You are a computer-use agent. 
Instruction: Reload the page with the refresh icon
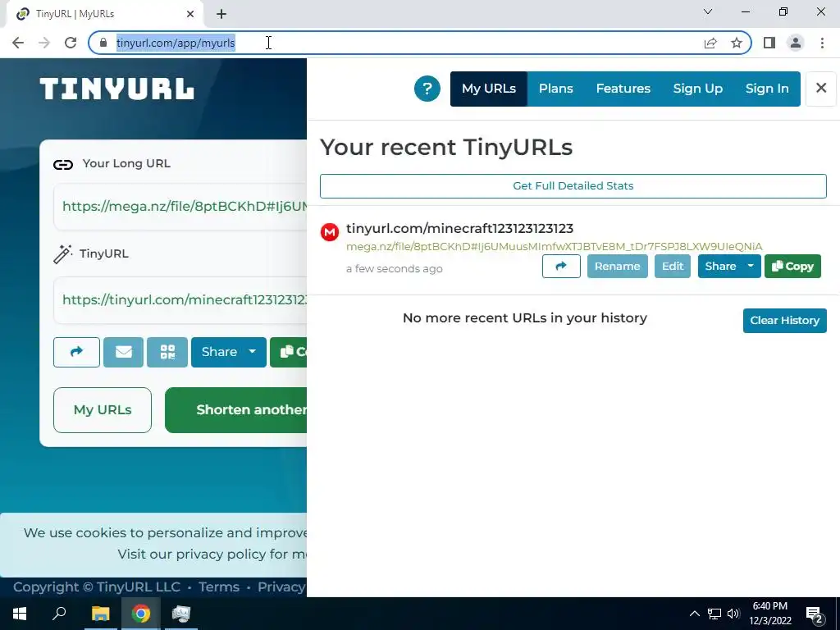click(71, 43)
